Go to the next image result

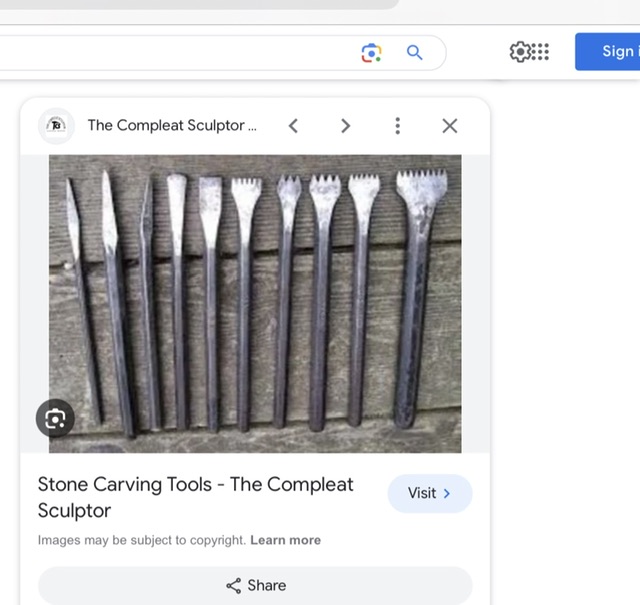click(x=345, y=126)
